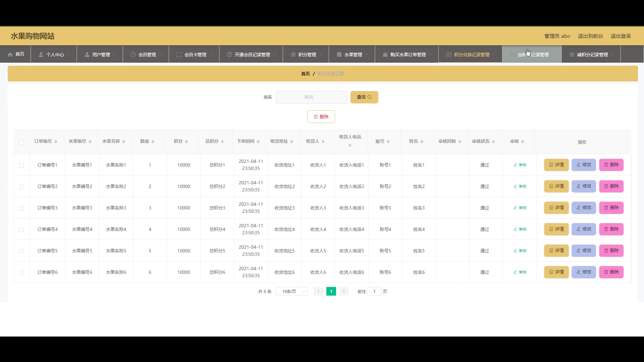Expand the 水果管理 menu
This screenshot has width=644, height=362.
click(353, 55)
